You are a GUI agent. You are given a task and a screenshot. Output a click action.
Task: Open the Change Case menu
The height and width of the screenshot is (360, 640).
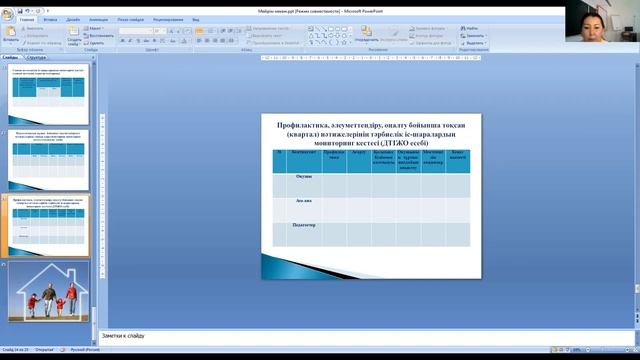pos(173,41)
